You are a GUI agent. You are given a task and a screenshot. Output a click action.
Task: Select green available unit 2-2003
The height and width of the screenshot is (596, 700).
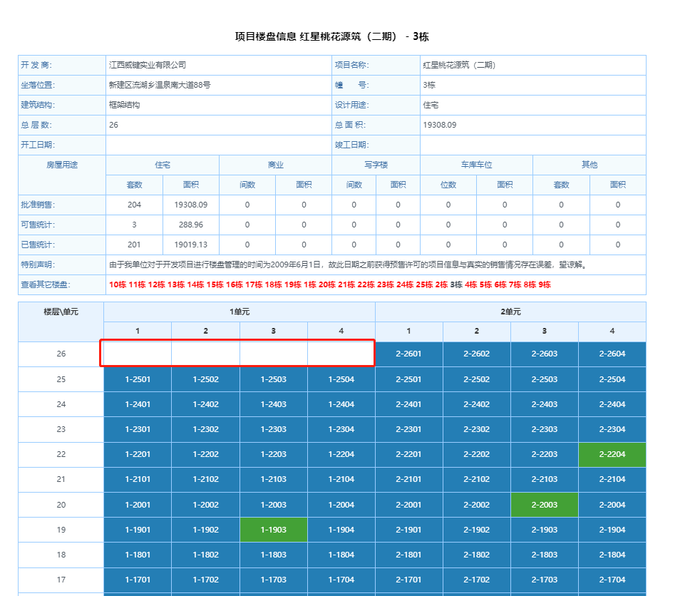(544, 505)
